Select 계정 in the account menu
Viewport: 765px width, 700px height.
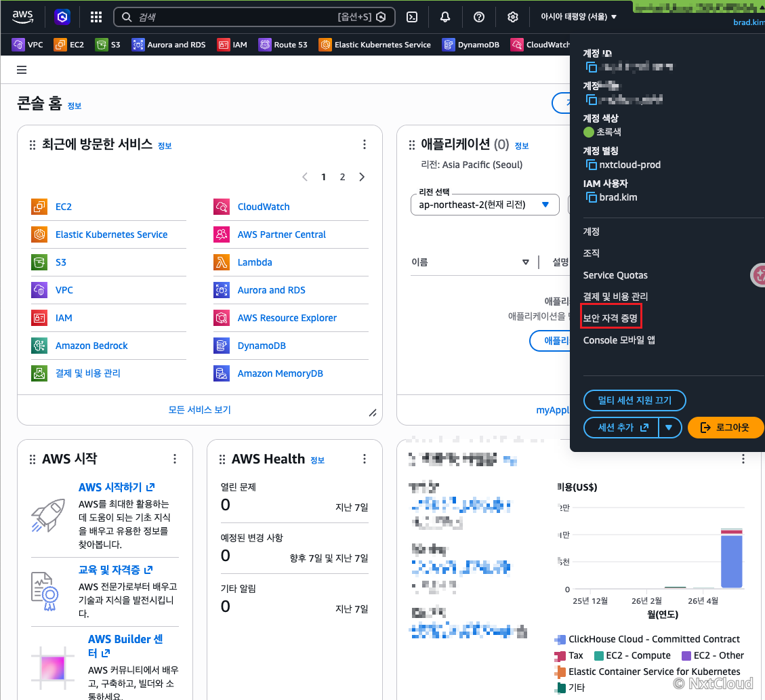click(x=592, y=232)
